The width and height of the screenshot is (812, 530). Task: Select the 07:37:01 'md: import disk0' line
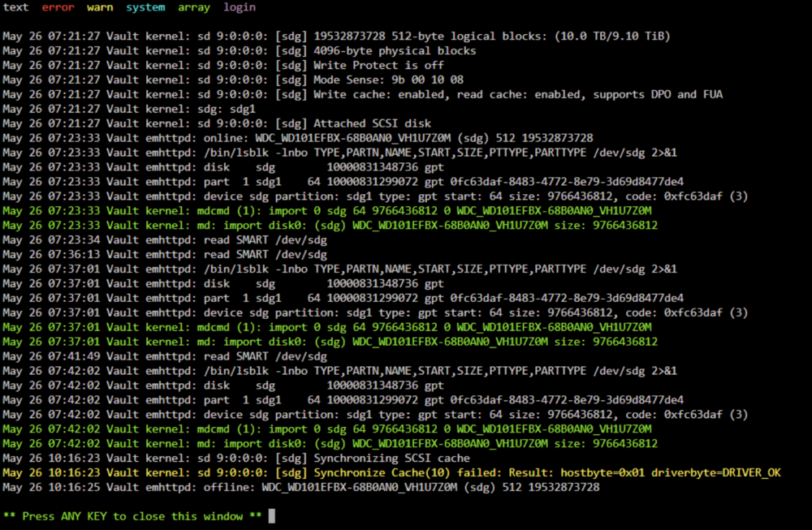[330, 342]
